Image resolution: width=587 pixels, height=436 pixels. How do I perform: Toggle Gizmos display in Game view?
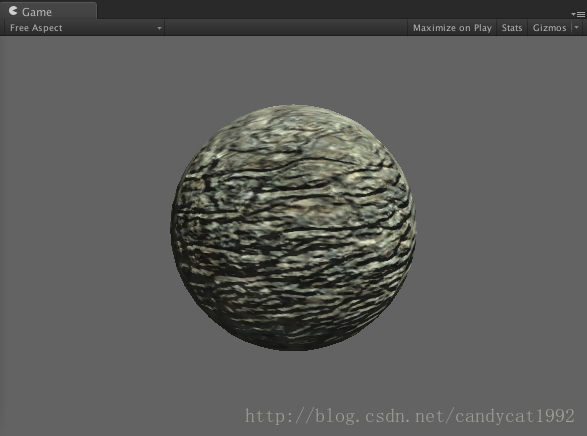(x=549, y=28)
